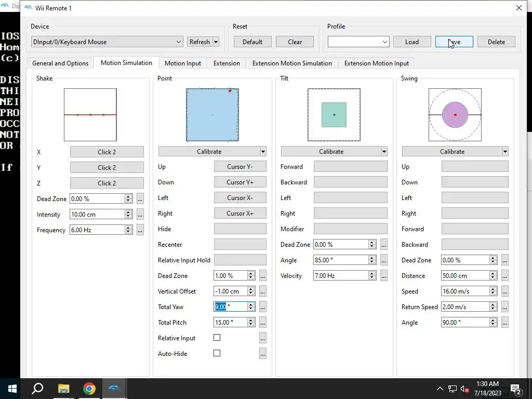This screenshot has height=399, width=532.
Task: Click the Refresh devices button
Action: 199,42
